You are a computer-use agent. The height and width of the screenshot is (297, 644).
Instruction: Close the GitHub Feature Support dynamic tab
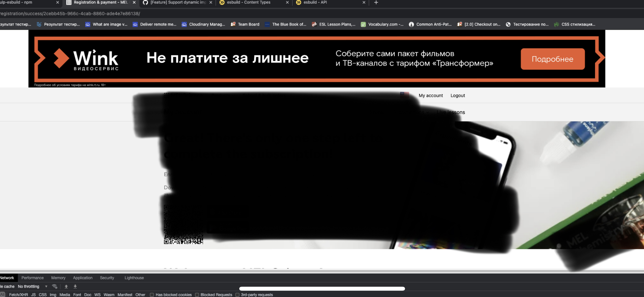tap(211, 3)
